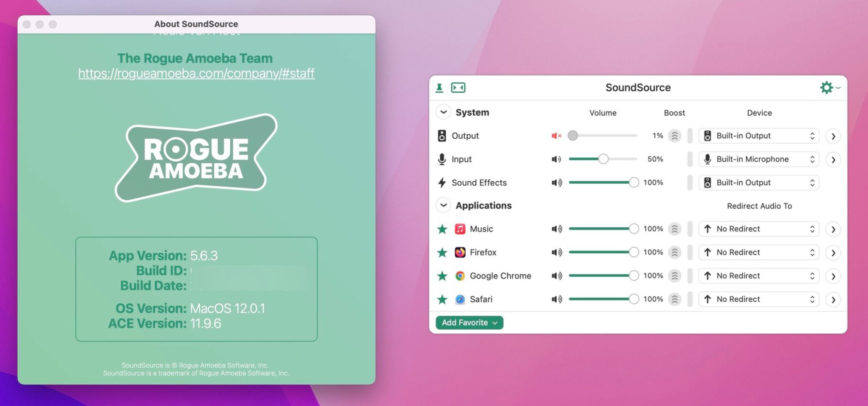Mute the Music app audio

[x=556, y=229]
